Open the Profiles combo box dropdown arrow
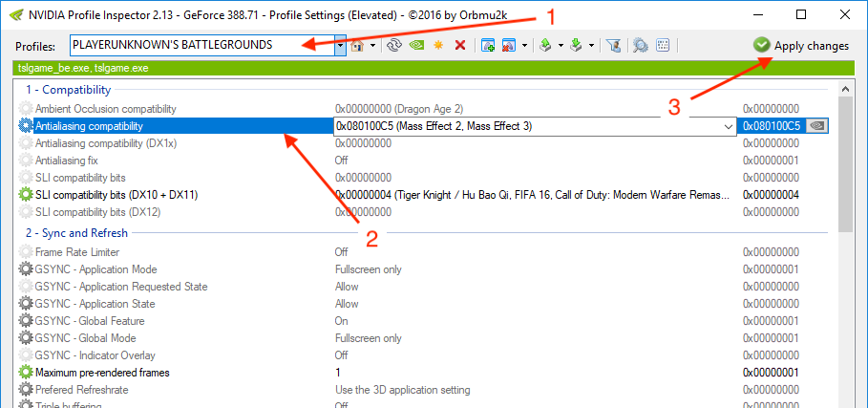Screen dimensions: 868x408 (x=341, y=46)
